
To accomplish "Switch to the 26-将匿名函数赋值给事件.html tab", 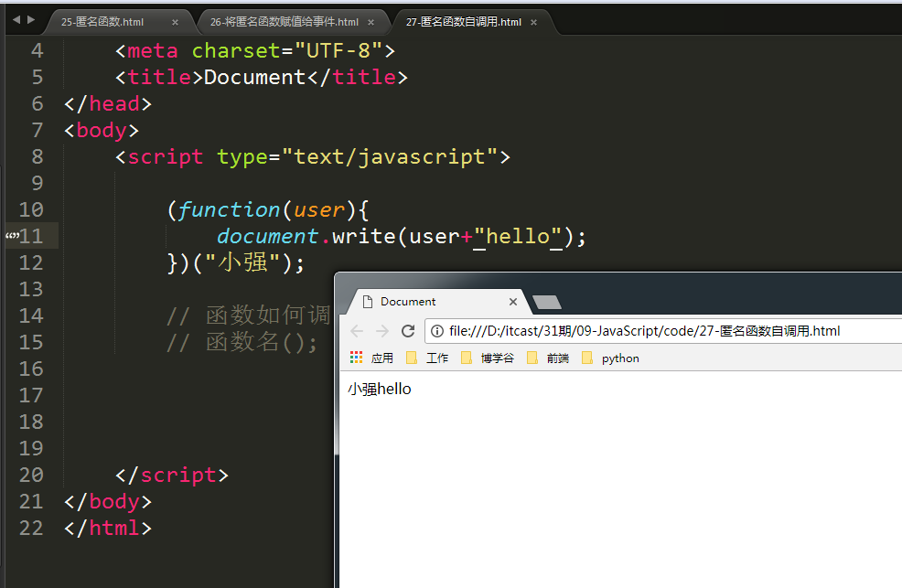I will click(284, 22).
